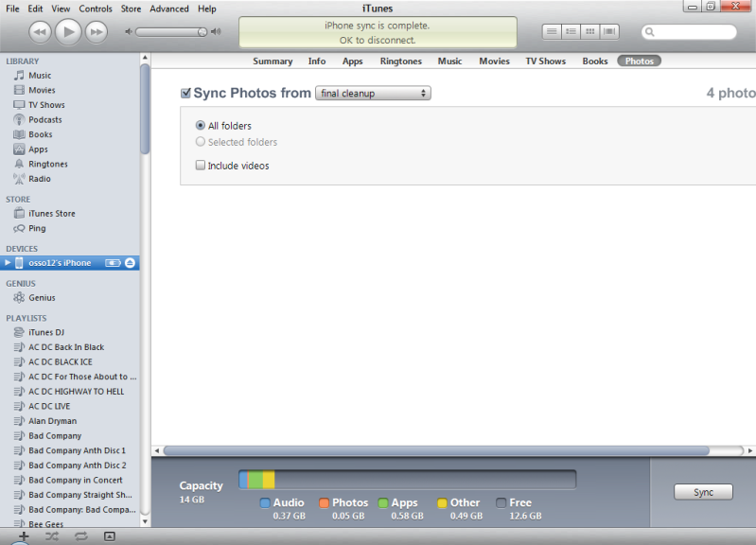Toggle repeat with the bottom bar icon
This screenshot has height=545, width=756.
81,536
